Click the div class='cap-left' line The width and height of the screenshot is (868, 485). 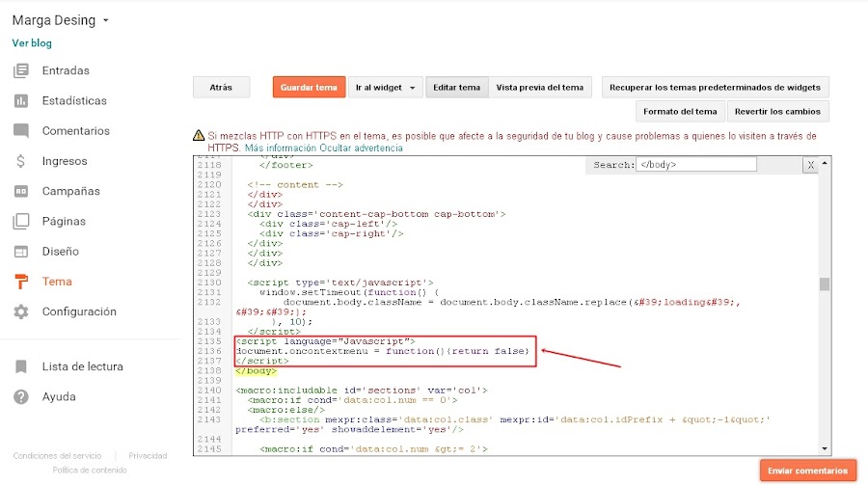(328, 224)
